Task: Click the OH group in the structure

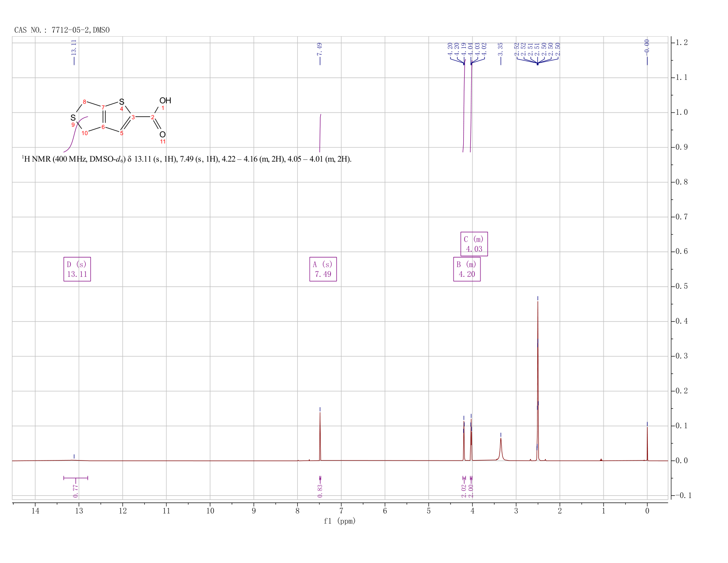Action: (165, 101)
